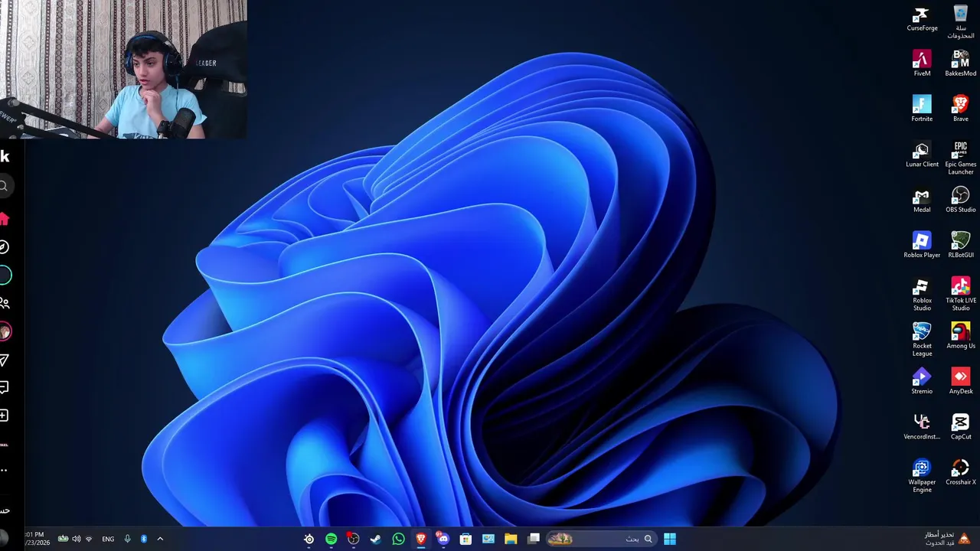The height and width of the screenshot is (551, 980).
Task: Switch to Brave browser in the taskbar
Action: (x=420, y=539)
